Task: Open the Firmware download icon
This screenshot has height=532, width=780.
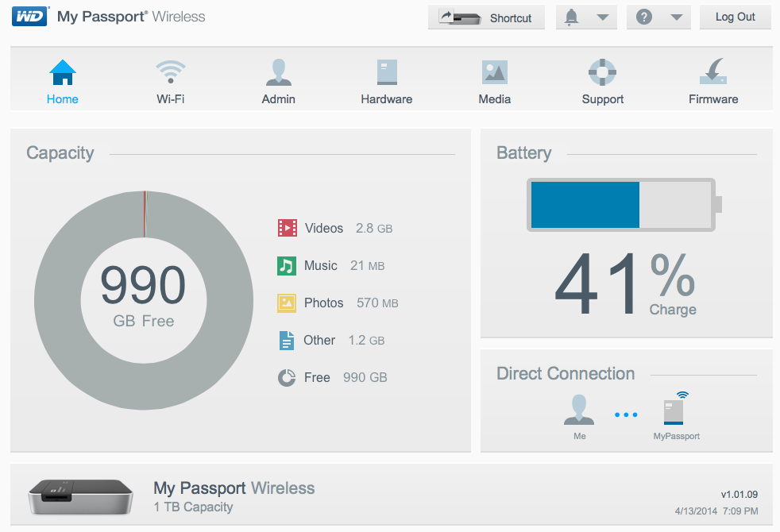Action: tap(712, 72)
